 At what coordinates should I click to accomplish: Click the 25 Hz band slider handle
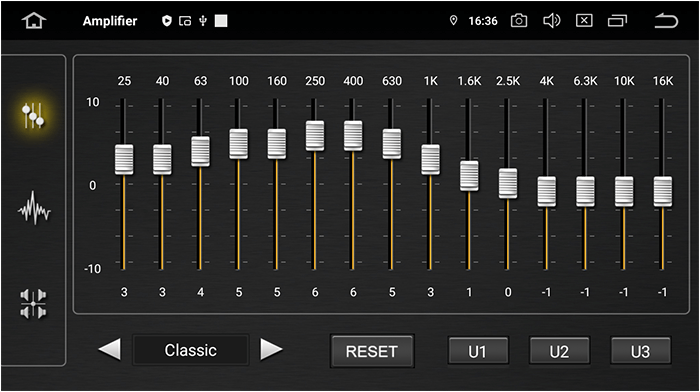tap(124, 159)
